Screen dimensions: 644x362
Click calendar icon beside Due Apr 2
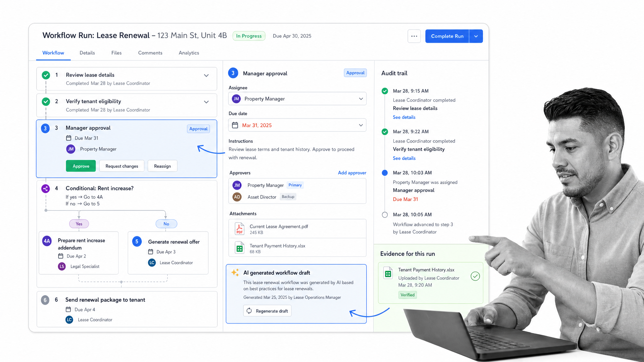click(x=61, y=256)
